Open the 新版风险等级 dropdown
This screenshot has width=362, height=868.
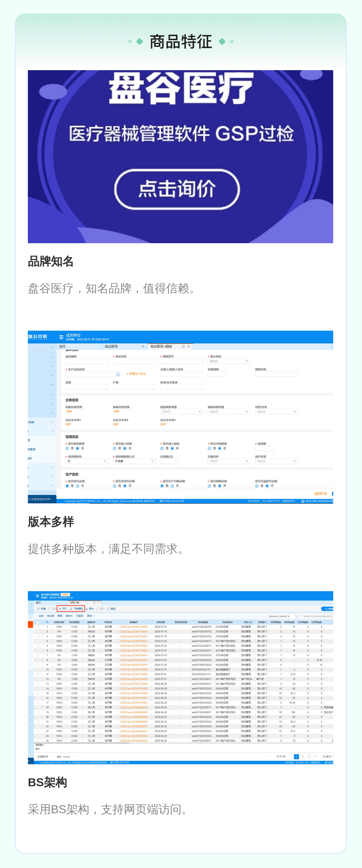tap(229, 412)
